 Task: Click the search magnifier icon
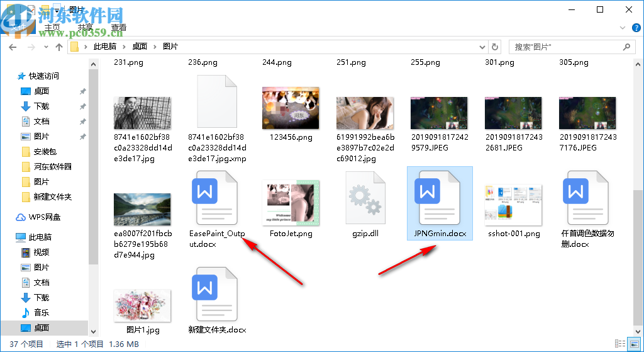[x=626, y=47]
